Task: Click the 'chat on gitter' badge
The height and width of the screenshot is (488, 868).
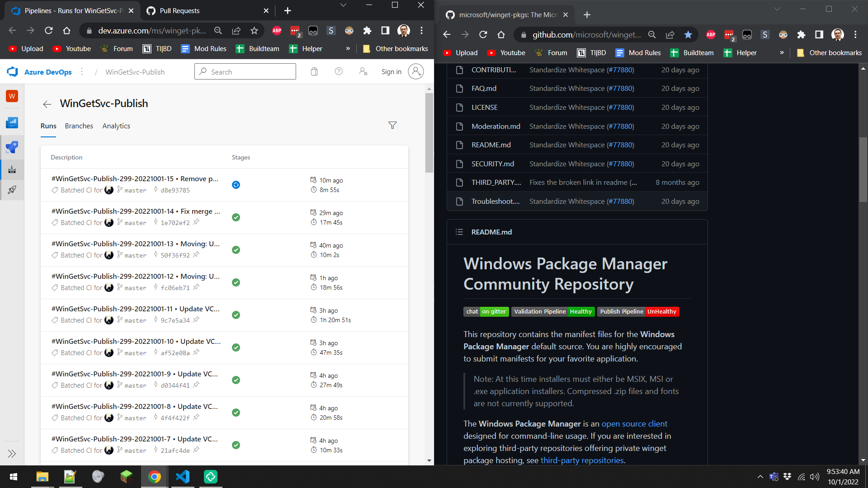Action: pos(486,312)
